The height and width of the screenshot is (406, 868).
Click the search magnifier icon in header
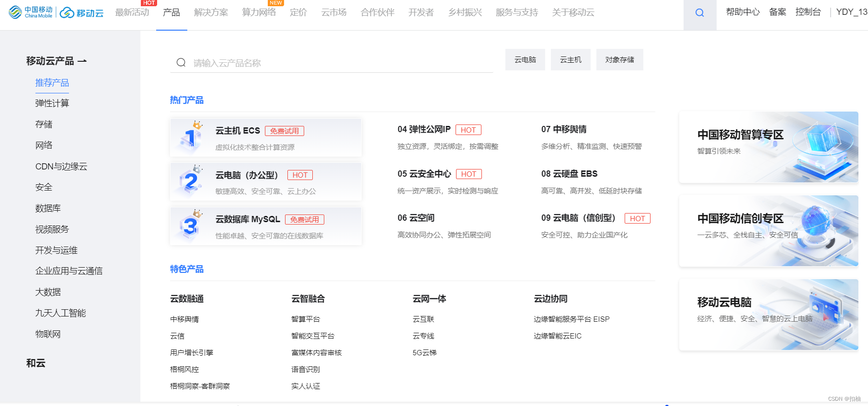coord(699,13)
